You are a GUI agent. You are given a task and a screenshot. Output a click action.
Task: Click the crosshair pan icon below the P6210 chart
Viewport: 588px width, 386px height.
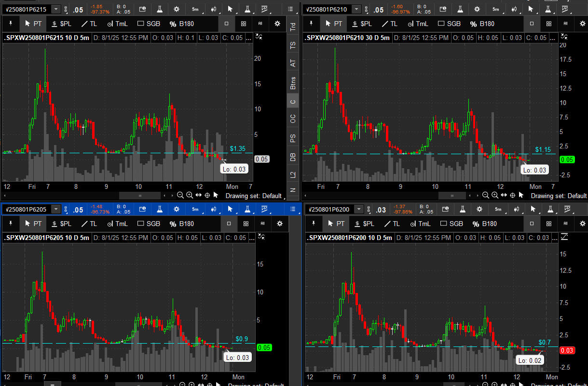(x=513, y=195)
